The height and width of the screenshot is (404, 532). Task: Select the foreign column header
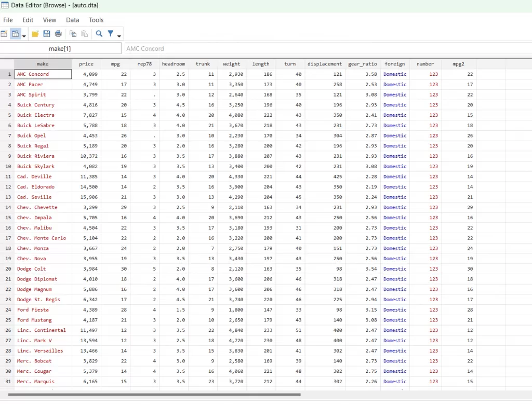coord(395,64)
